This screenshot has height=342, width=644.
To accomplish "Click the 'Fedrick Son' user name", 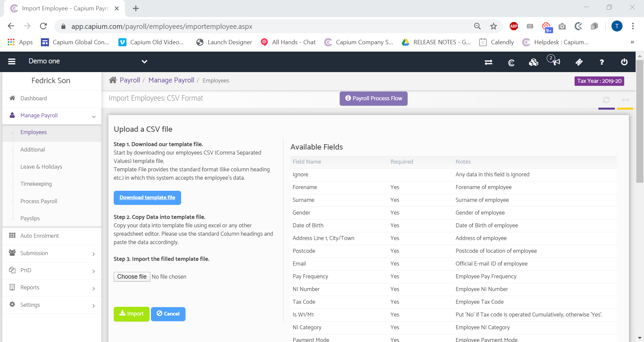I will (x=51, y=80).
